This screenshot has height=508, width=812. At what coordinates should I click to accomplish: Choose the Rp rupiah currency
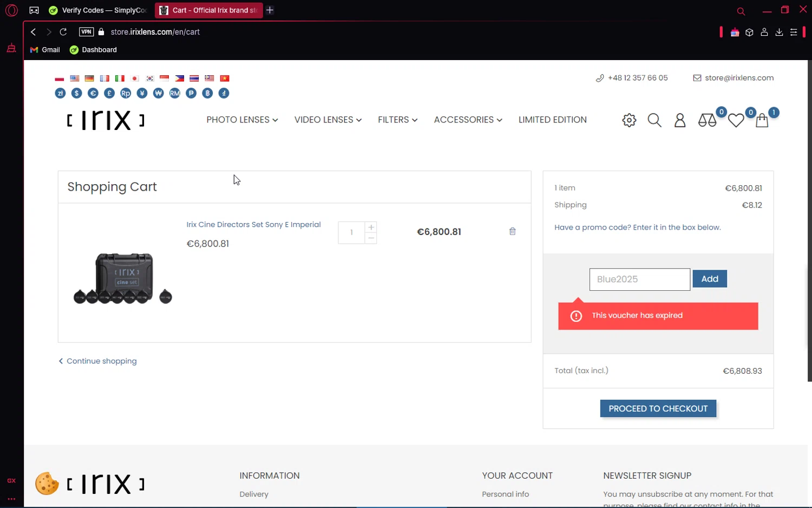click(x=126, y=93)
